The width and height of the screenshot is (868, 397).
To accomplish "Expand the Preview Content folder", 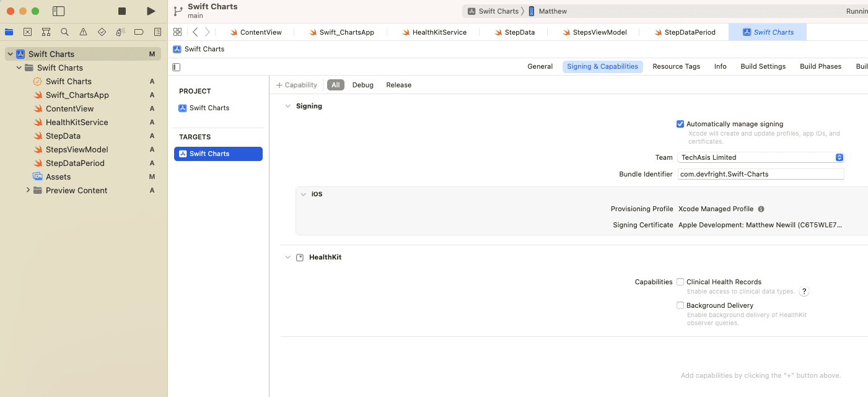I will (x=28, y=190).
